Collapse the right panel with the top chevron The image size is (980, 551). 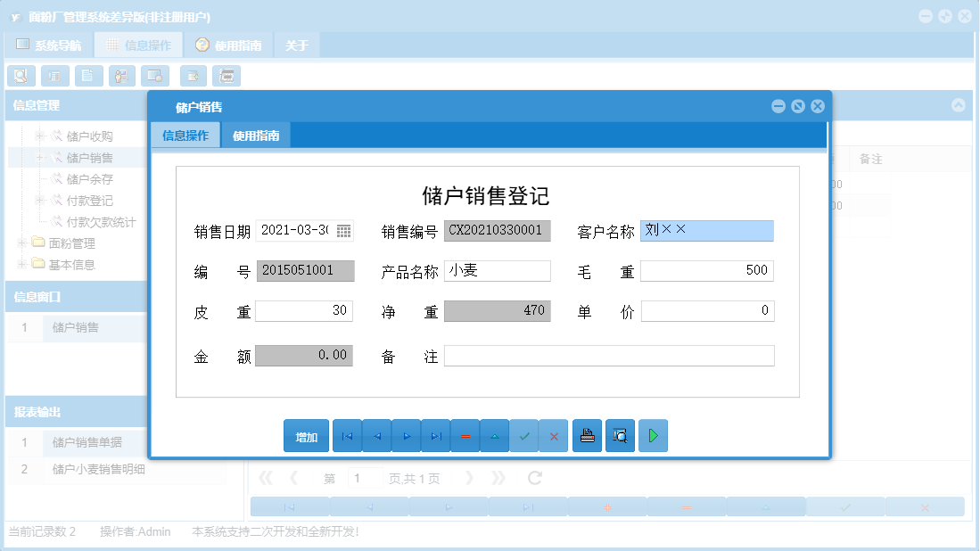click(x=958, y=104)
